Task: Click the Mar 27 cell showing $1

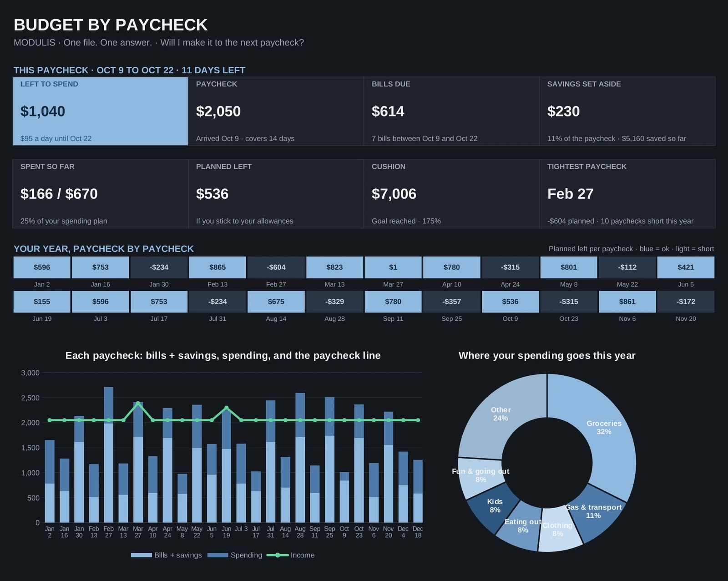Action: [x=393, y=267]
